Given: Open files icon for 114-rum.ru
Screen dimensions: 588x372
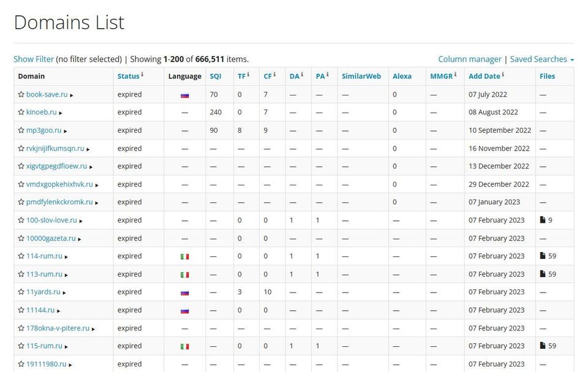Looking at the screenshot, I should [542, 256].
